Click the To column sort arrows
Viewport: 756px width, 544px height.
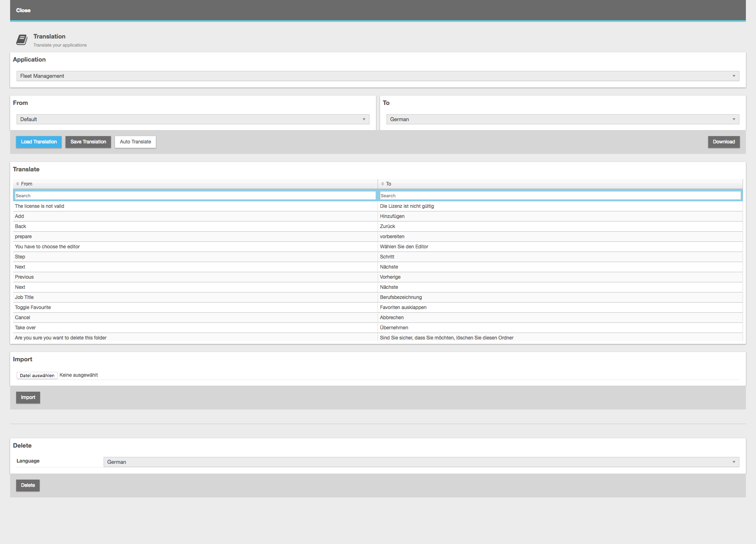[x=382, y=184]
